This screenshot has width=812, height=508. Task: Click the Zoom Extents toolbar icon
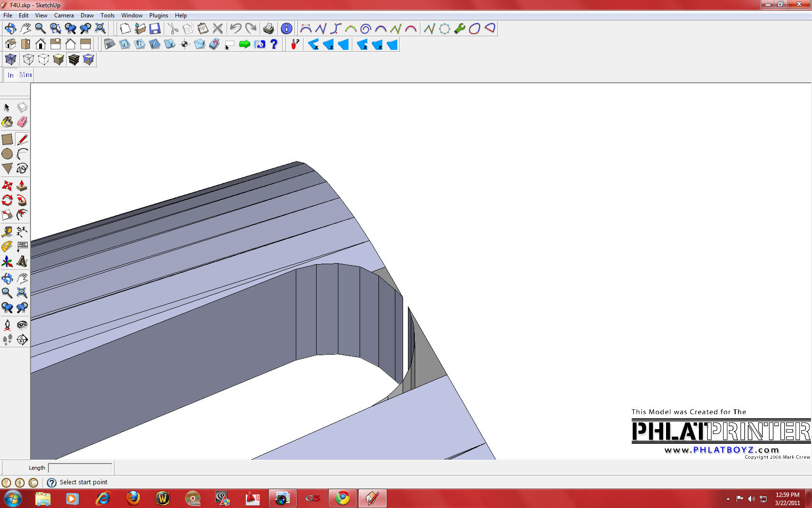[100, 29]
